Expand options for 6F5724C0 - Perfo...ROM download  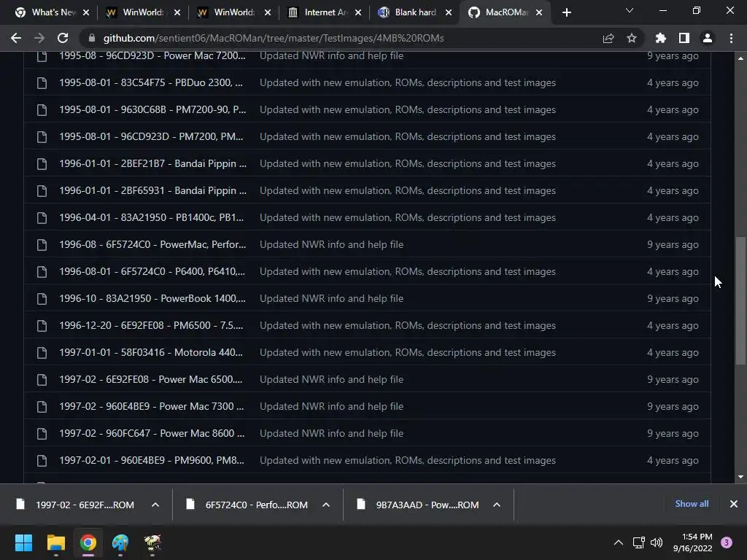coord(326,505)
